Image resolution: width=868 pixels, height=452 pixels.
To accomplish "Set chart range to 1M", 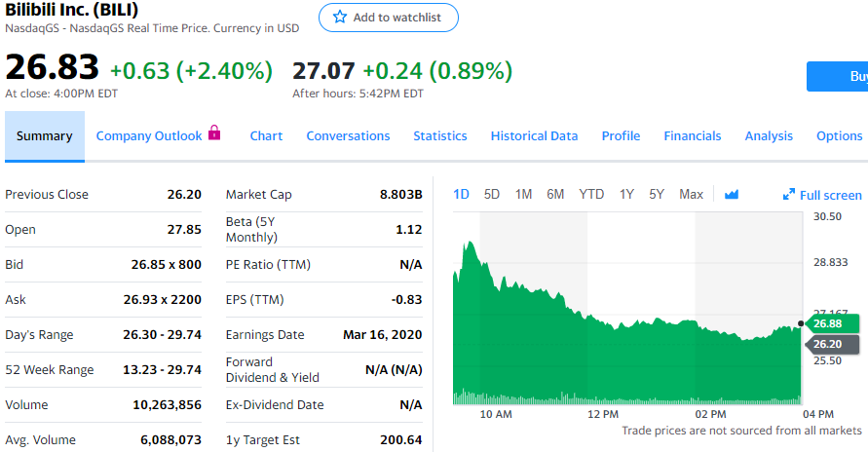I will pos(523,194).
